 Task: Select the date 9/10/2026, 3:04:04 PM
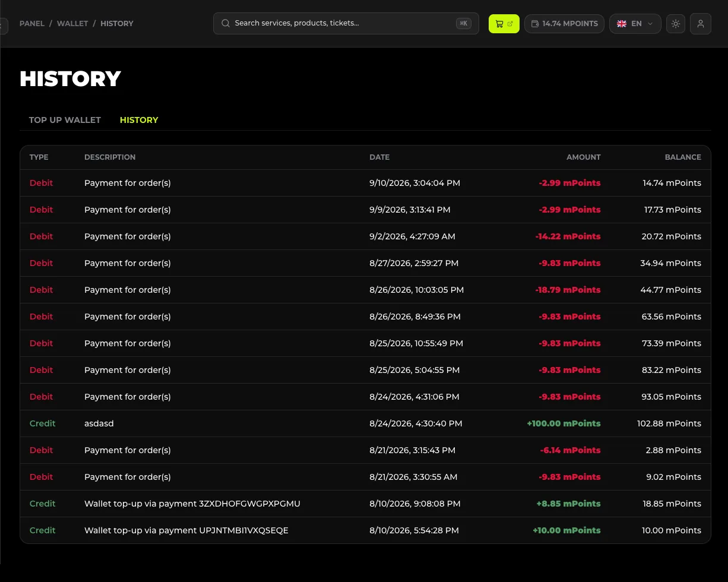click(x=414, y=183)
